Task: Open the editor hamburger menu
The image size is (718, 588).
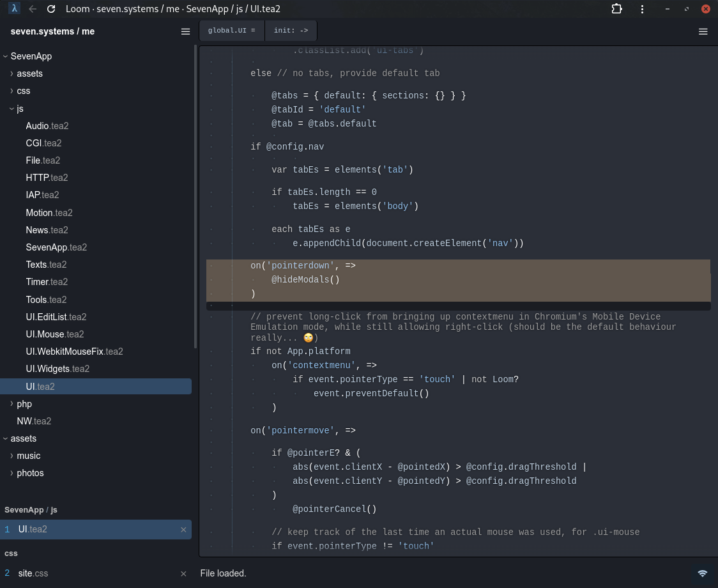Action: (x=703, y=31)
